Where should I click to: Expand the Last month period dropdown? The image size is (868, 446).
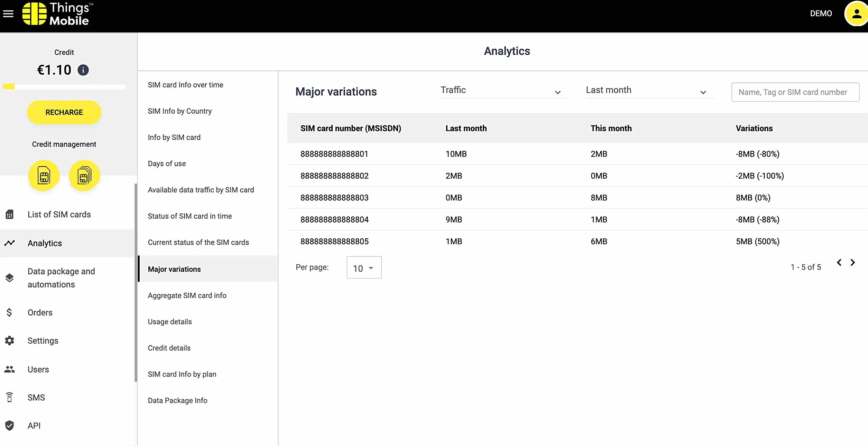(650, 91)
